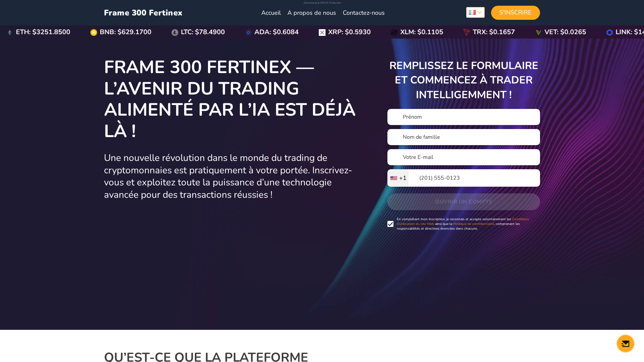Open the floating mail contact button
644x362 pixels.
pyautogui.click(x=625, y=344)
